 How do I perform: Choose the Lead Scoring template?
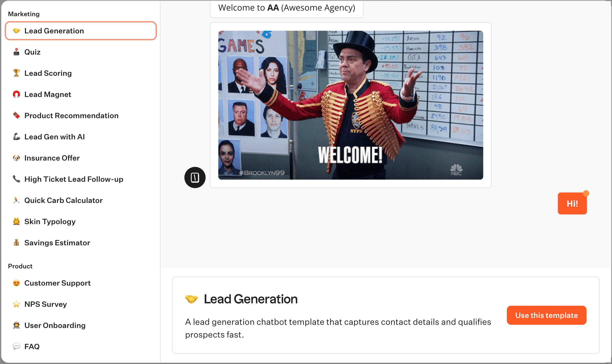click(x=81, y=73)
